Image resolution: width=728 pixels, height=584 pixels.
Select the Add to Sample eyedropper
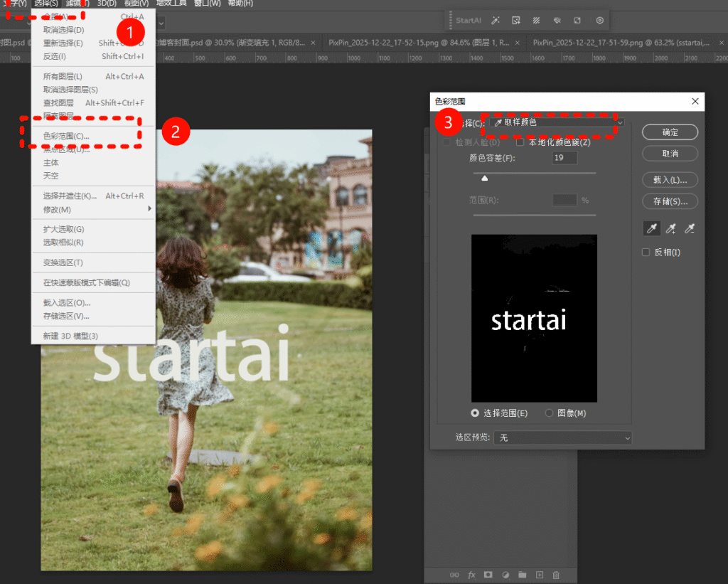(670, 228)
